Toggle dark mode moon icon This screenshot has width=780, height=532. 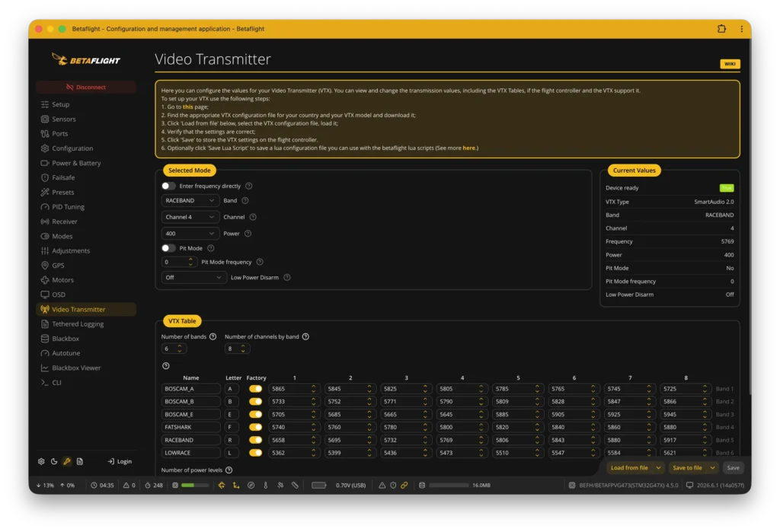click(x=54, y=461)
